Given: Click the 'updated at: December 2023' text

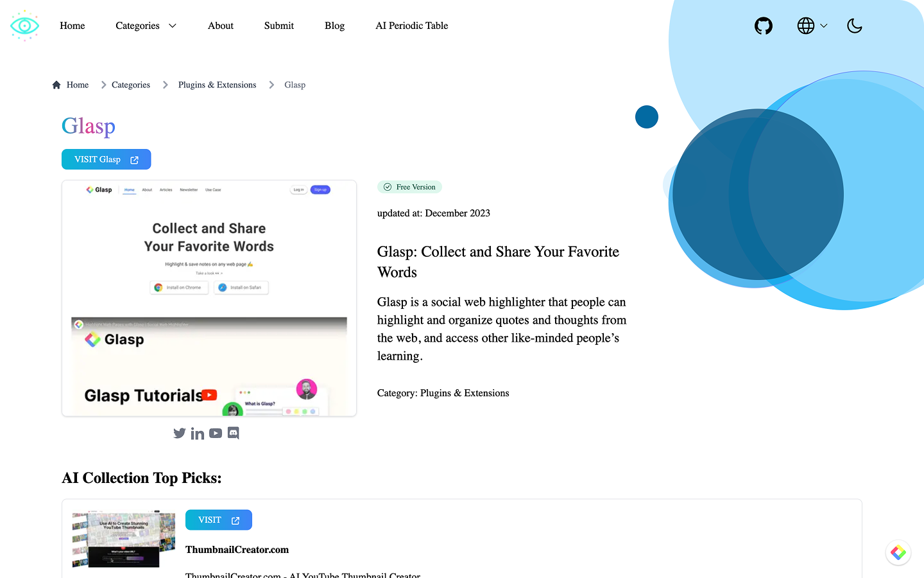Looking at the screenshot, I should pyautogui.click(x=434, y=213).
